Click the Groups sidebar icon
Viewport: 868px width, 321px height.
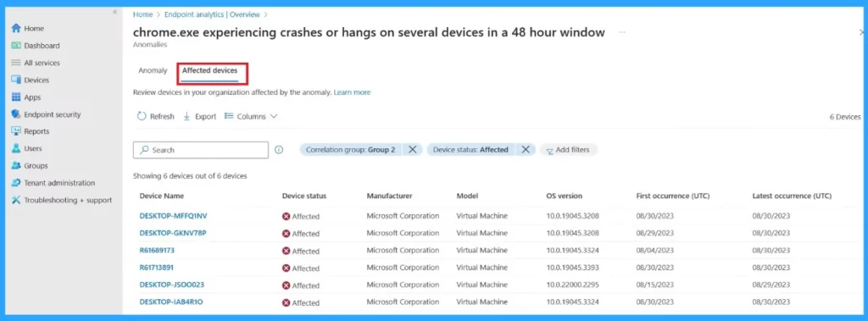(x=16, y=166)
